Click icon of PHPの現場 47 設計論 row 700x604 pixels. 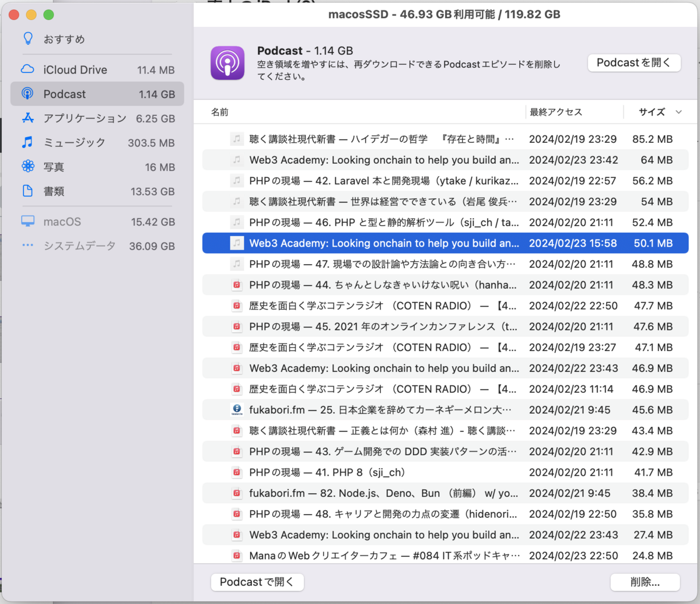coord(236,264)
